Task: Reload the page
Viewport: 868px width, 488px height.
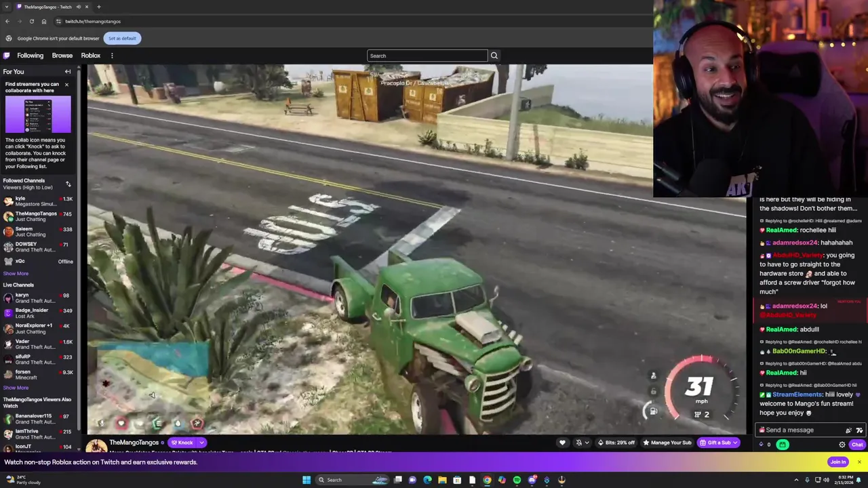Action: tap(31, 22)
